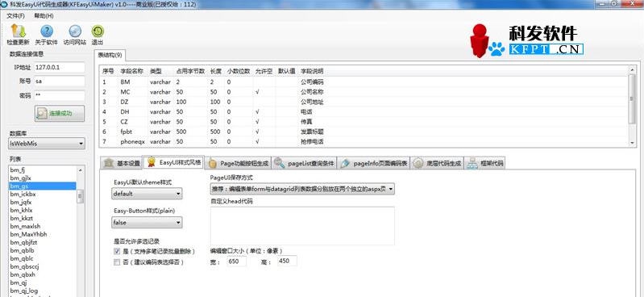Select bm_jckbx in the table list
The width and height of the screenshot is (644, 297).
point(42,195)
